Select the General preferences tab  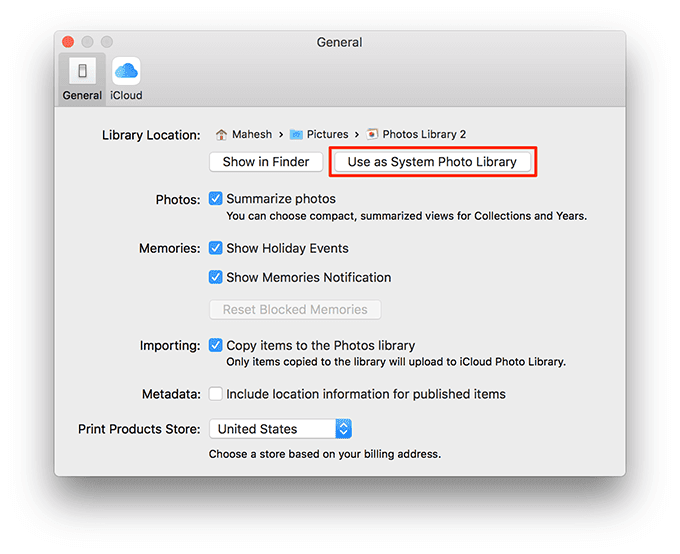82,79
